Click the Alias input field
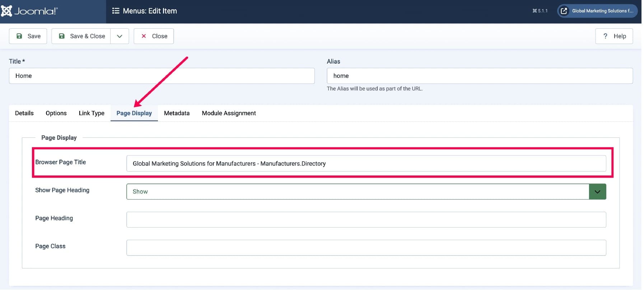 480,76
